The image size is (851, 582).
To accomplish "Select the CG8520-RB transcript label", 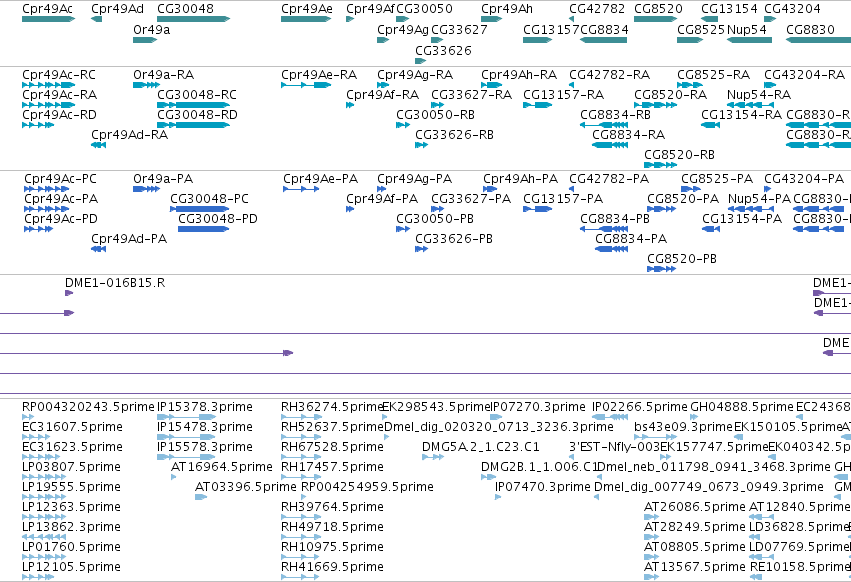I will (679, 155).
